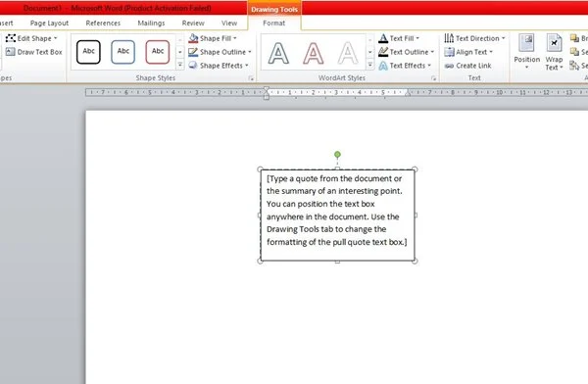
Task: Open the Shape Fill dropdown arrow
Action: point(235,38)
